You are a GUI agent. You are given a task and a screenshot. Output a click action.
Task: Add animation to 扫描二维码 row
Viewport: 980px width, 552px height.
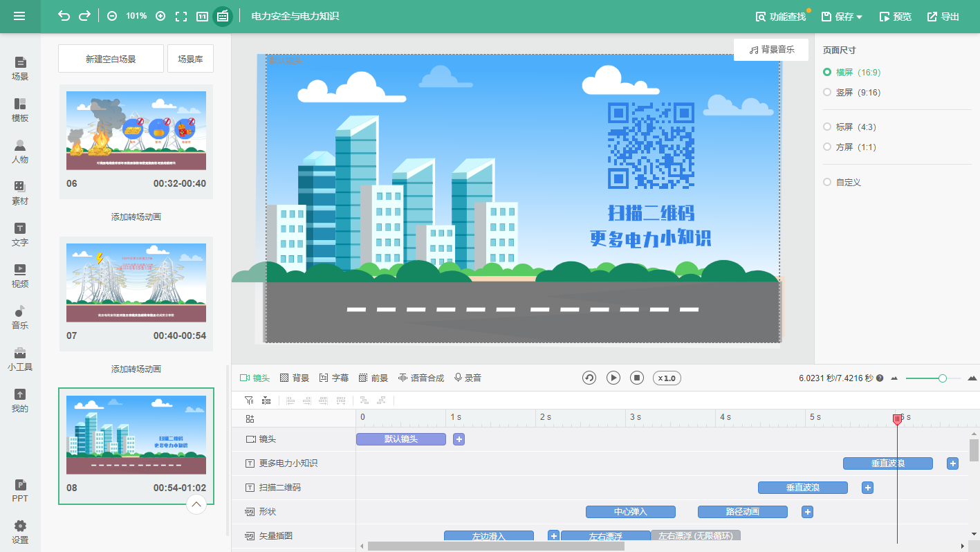pos(867,488)
